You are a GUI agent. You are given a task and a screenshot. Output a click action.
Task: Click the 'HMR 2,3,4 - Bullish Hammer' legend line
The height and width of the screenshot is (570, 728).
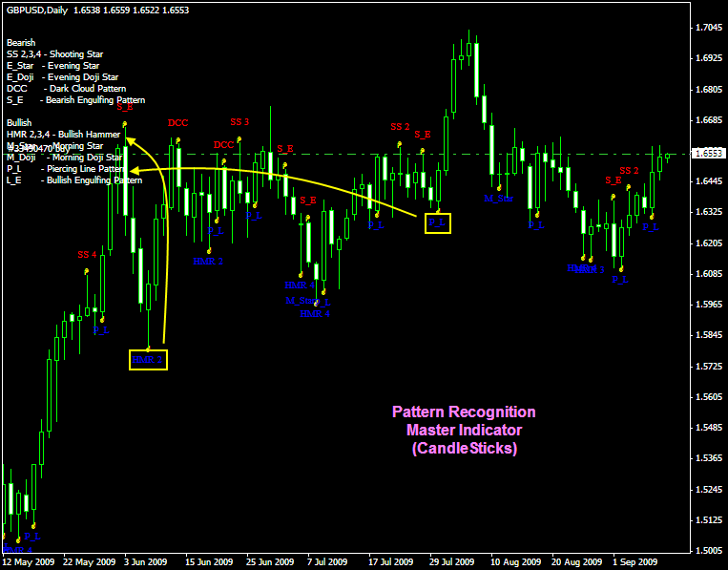[64, 135]
